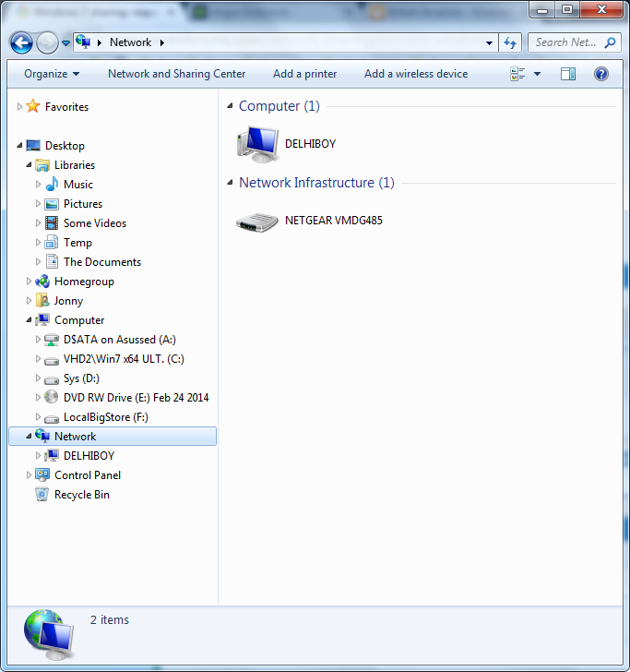Toggle the preview pane
Screen dimensions: 630x672
pos(568,74)
